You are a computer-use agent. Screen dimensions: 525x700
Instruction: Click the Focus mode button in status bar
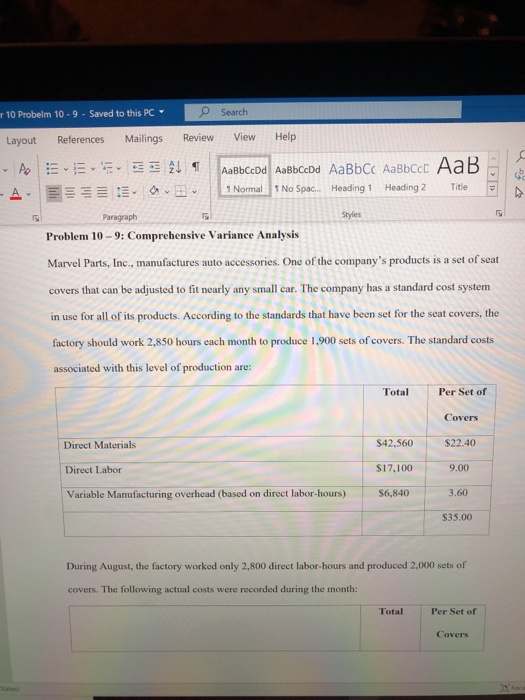click(512, 688)
